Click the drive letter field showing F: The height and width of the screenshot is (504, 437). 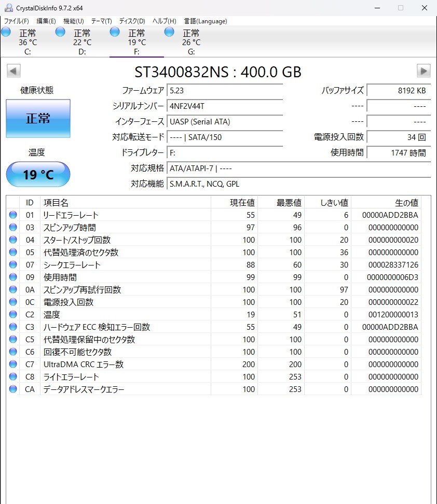point(225,152)
